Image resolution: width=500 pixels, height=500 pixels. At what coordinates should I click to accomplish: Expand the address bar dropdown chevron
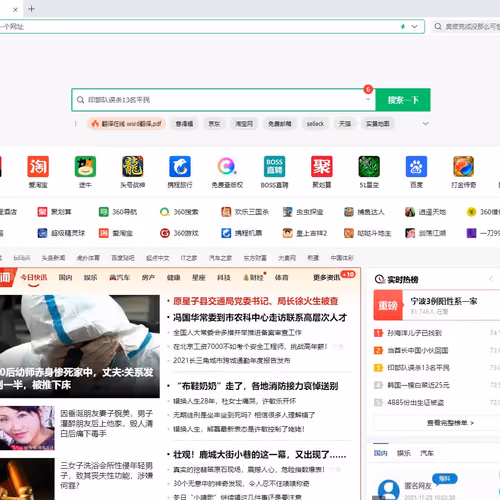(x=414, y=26)
